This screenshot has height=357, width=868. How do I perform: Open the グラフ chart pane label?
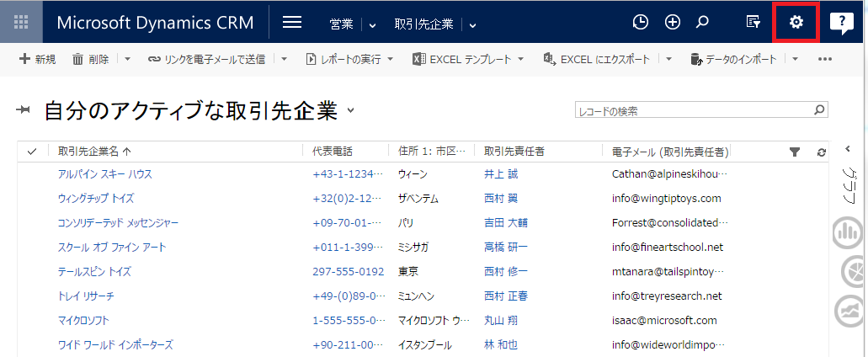coord(849,185)
